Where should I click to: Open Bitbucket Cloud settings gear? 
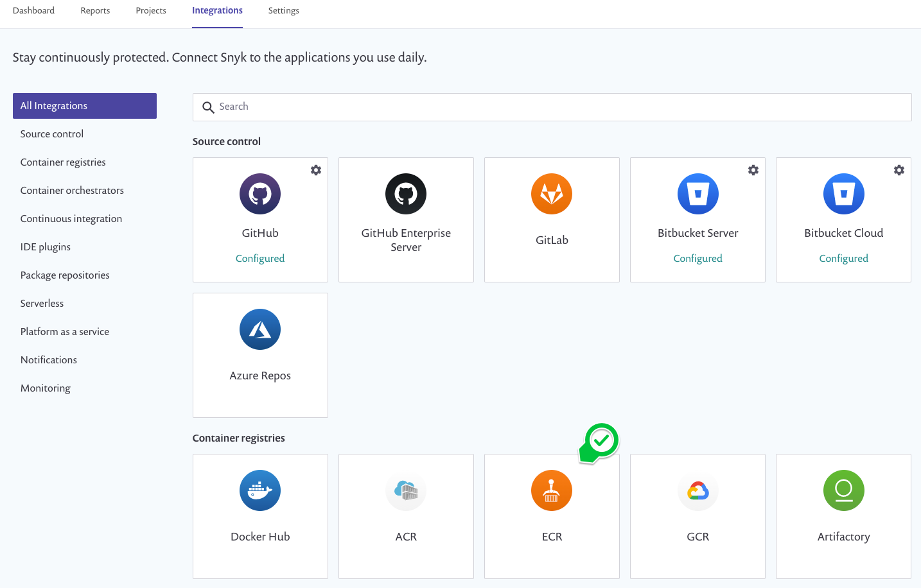coord(899,170)
